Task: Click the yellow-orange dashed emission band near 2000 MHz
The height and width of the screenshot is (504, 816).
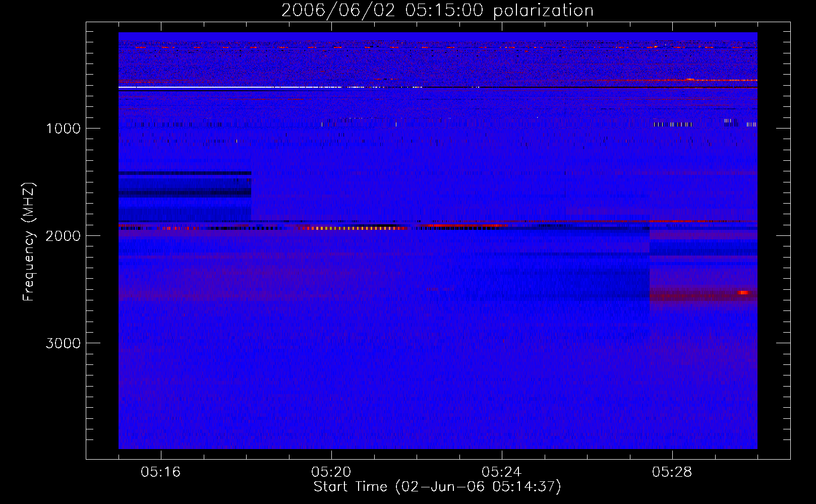Action: 353,228
